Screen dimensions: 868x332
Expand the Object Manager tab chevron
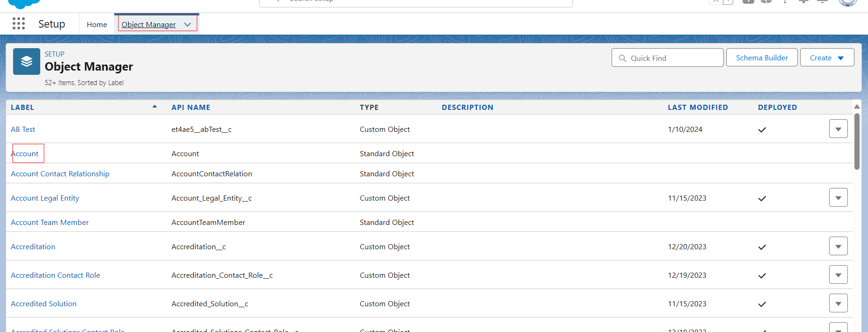[188, 24]
